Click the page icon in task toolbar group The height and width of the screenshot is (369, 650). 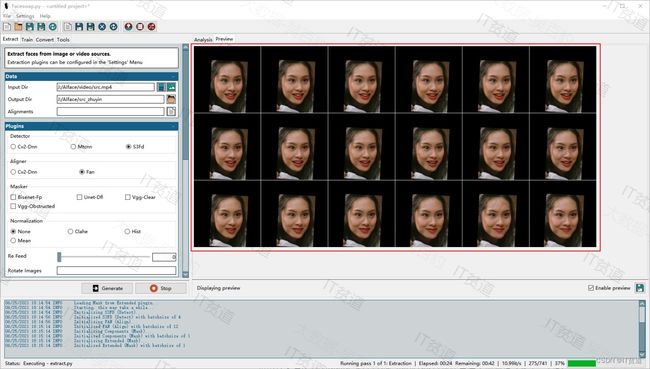click(x=68, y=27)
